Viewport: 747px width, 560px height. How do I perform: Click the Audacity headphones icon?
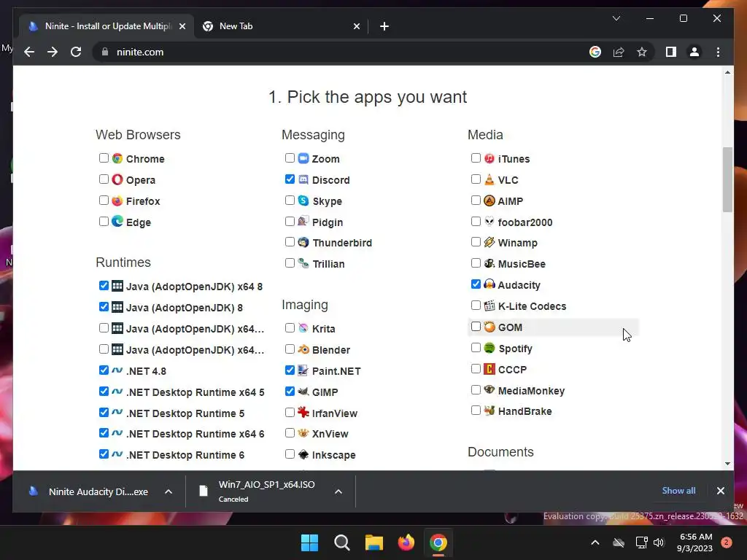pos(489,284)
